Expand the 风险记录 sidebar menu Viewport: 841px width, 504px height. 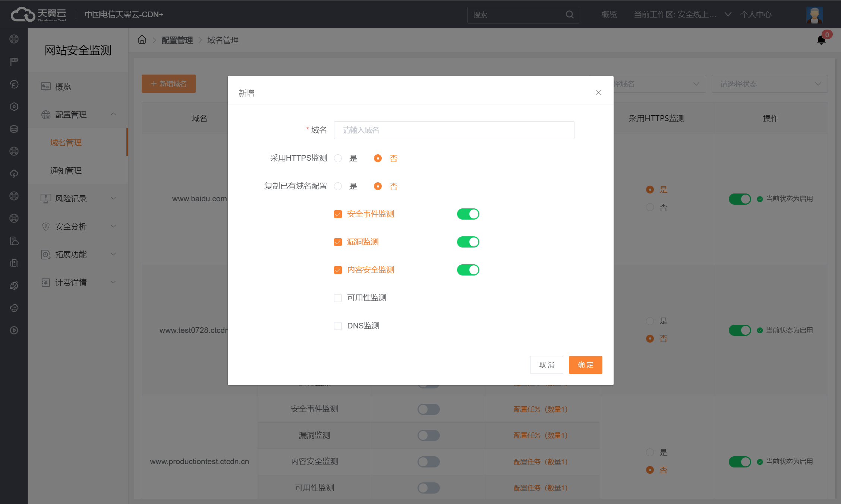pos(78,198)
